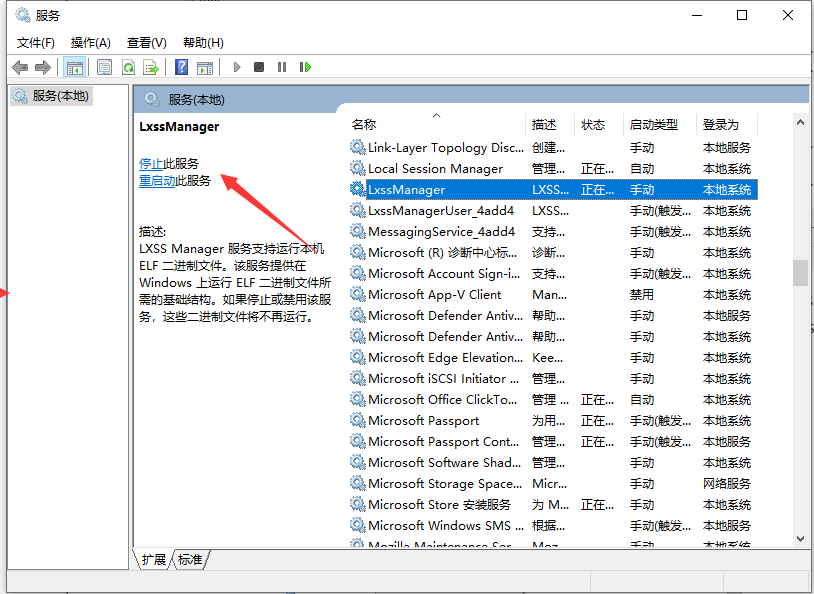Select Microsoft iSCSI Initiator service
This screenshot has width=814, height=594.
pos(553,379)
